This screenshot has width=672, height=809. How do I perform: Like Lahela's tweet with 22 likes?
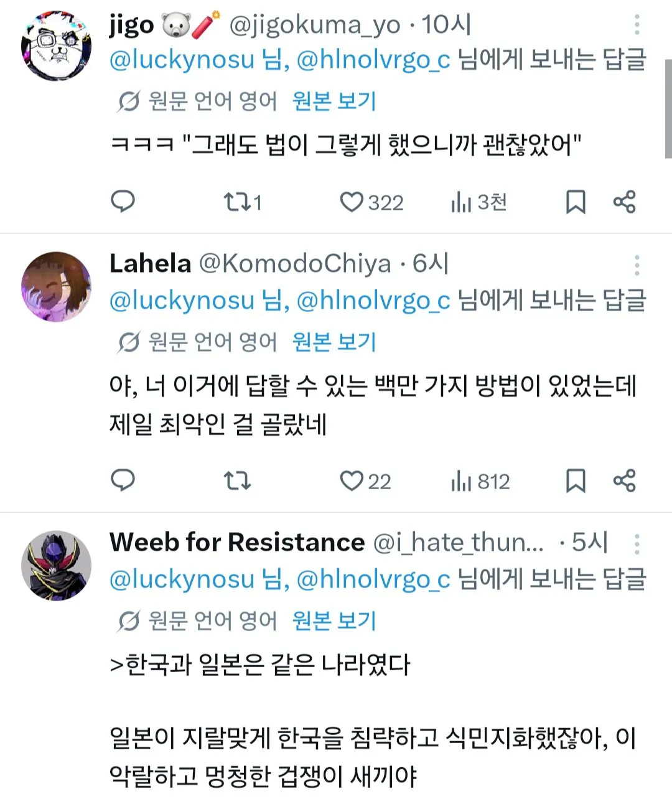tap(352, 480)
